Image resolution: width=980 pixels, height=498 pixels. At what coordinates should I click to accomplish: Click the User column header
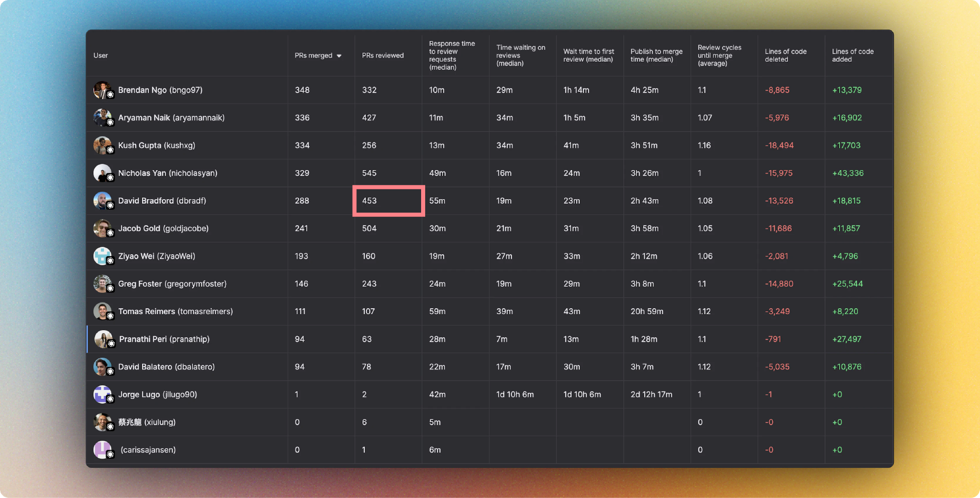point(100,56)
